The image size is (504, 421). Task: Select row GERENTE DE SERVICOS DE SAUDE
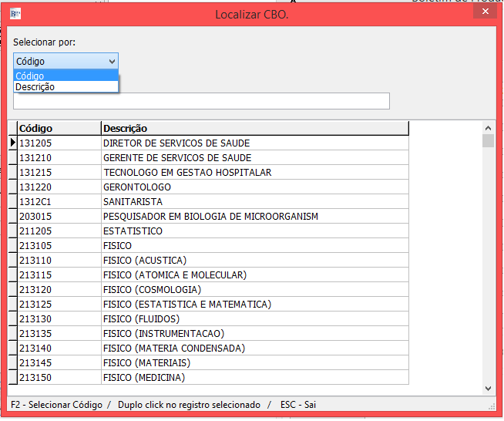tap(177, 158)
